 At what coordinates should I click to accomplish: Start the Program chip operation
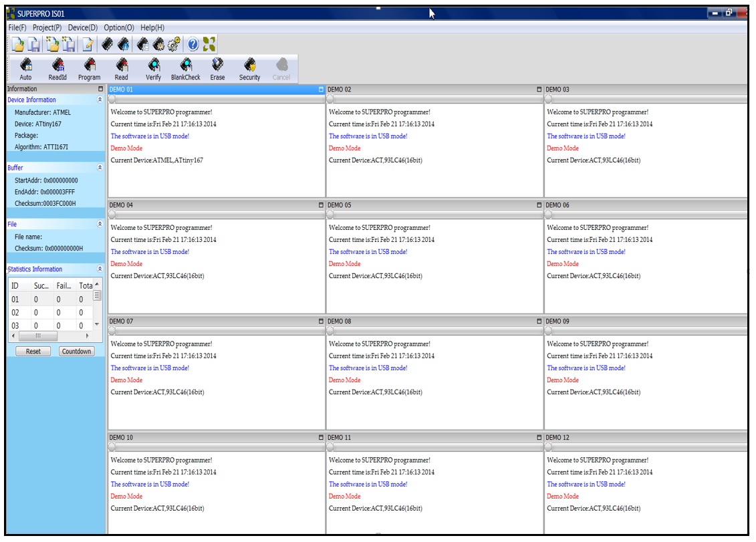point(89,68)
